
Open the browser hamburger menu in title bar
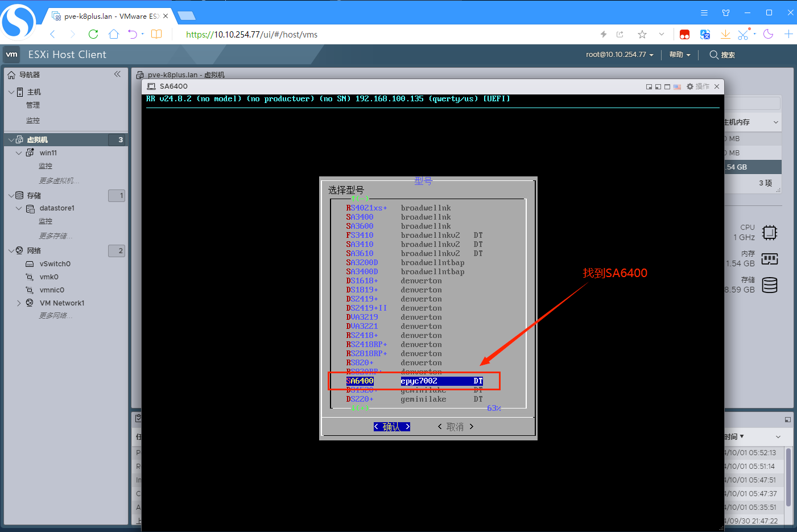[704, 13]
